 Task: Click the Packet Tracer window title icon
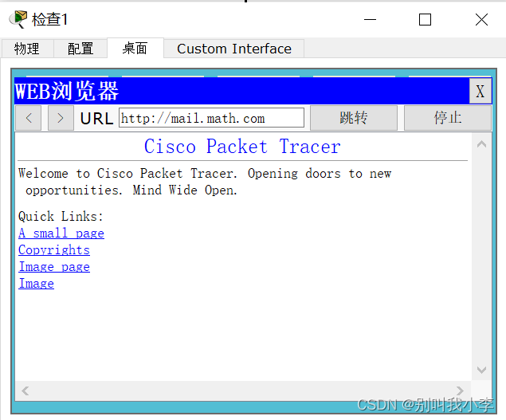[18, 19]
